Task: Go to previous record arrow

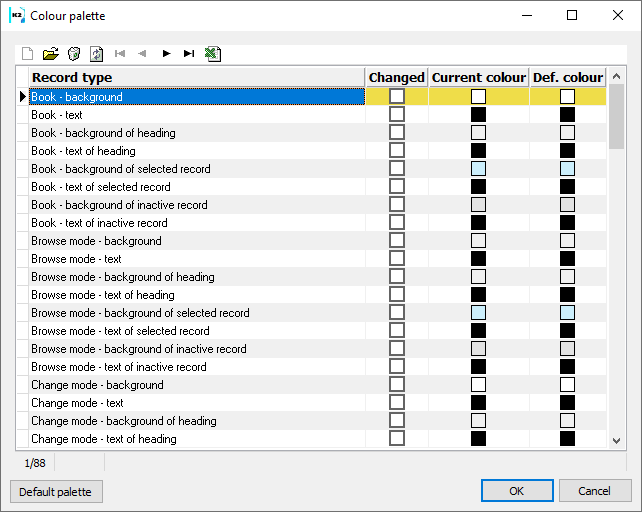Action: point(142,54)
